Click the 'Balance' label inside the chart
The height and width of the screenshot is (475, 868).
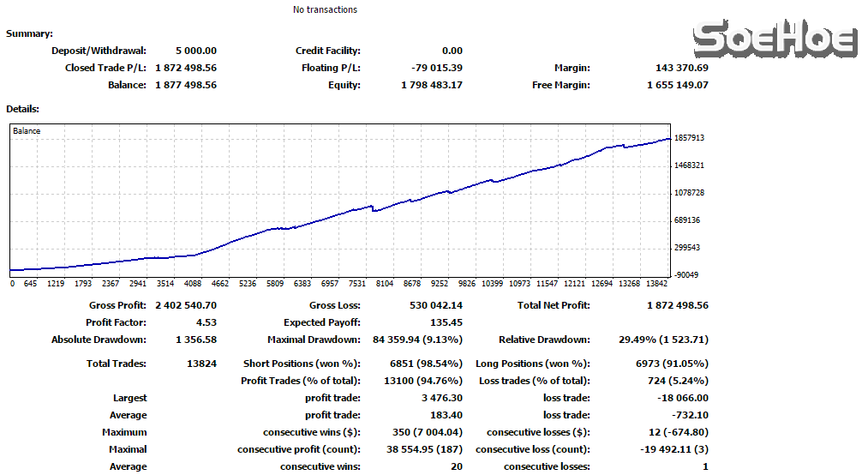[27, 131]
